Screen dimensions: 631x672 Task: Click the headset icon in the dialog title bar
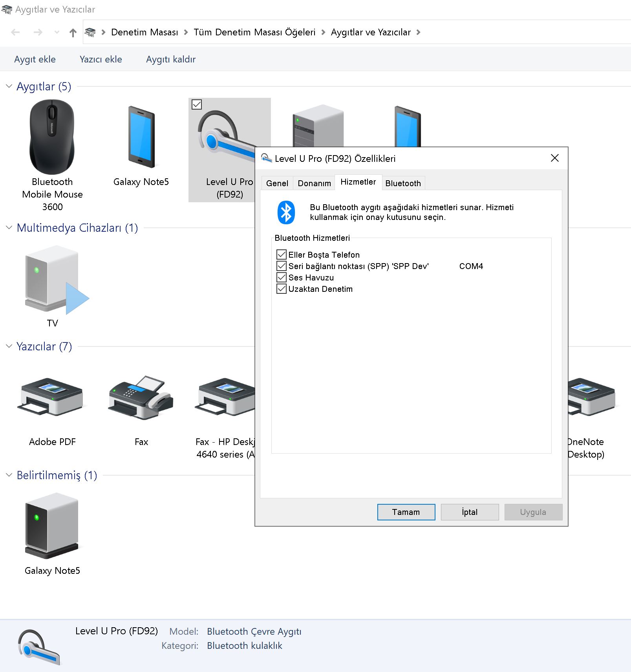pyautogui.click(x=266, y=158)
